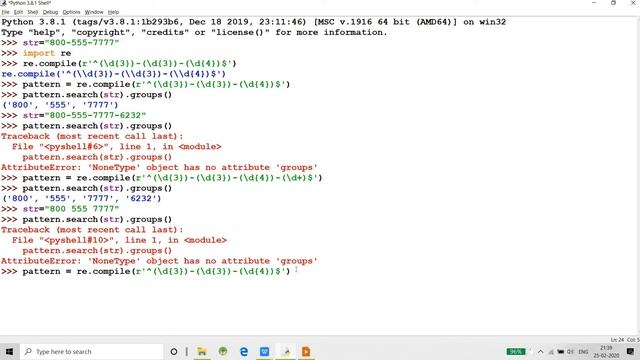Click the blue square app icon on the taskbar
Screen dimensions: 640x360
pyautogui.click(x=264, y=351)
